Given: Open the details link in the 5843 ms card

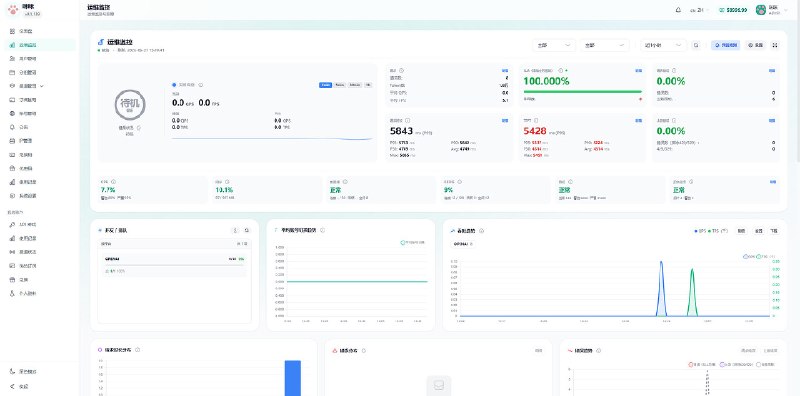Looking at the screenshot, I should click(505, 120).
